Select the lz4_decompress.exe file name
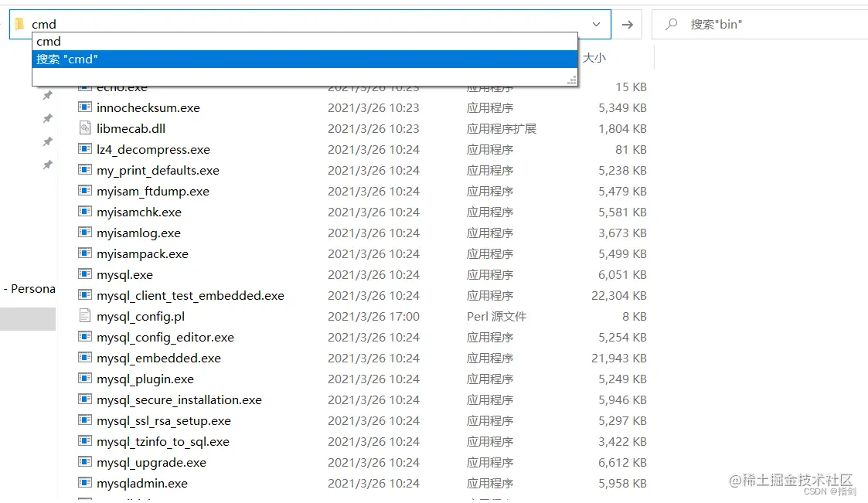This screenshot has width=868, height=503. 153,149
